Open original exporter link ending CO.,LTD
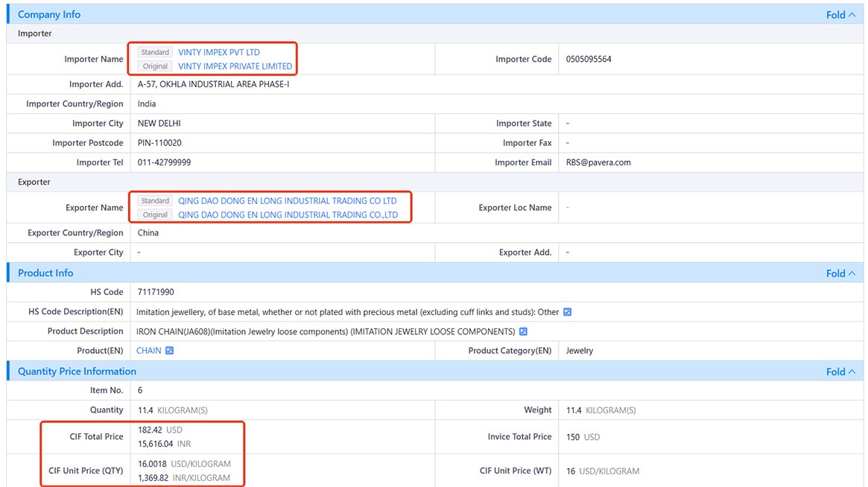This screenshot has height=487, width=868. point(288,214)
